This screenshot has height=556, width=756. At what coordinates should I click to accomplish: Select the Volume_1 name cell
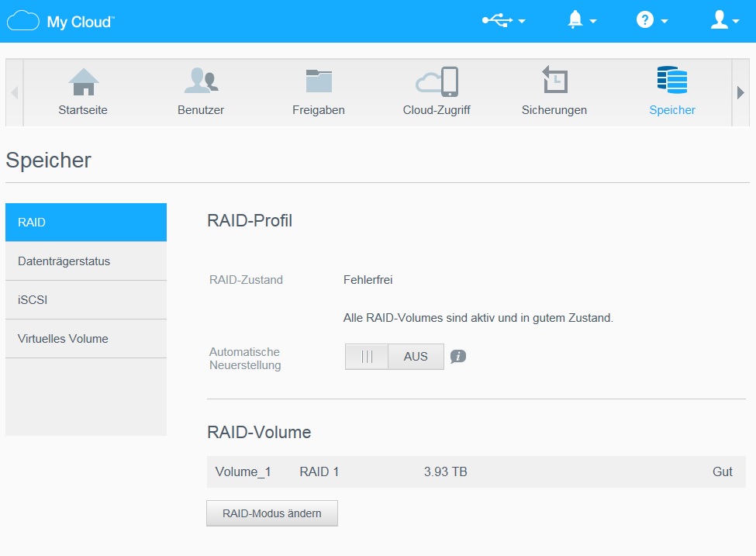click(x=243, y=471)
